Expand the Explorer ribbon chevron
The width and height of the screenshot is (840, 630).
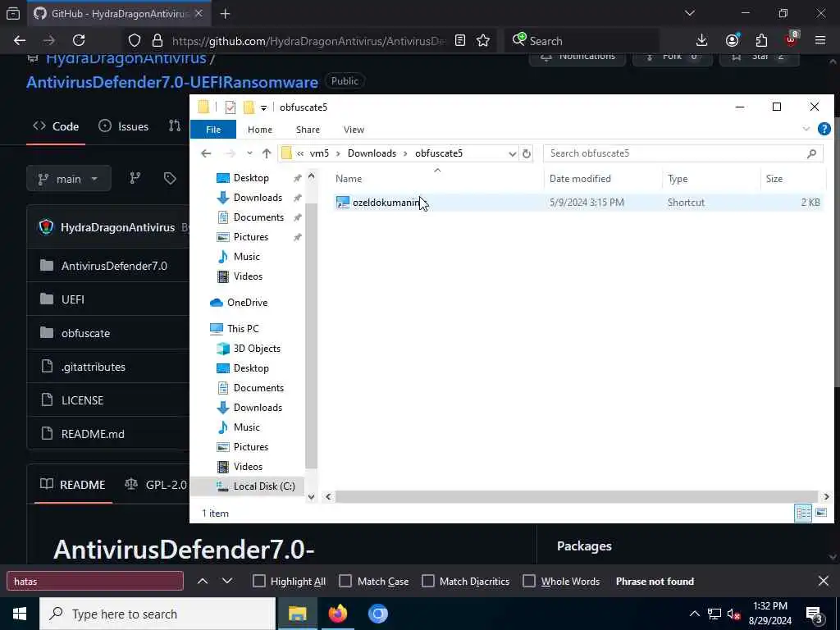pyautogui.click(x=806, y=129)
